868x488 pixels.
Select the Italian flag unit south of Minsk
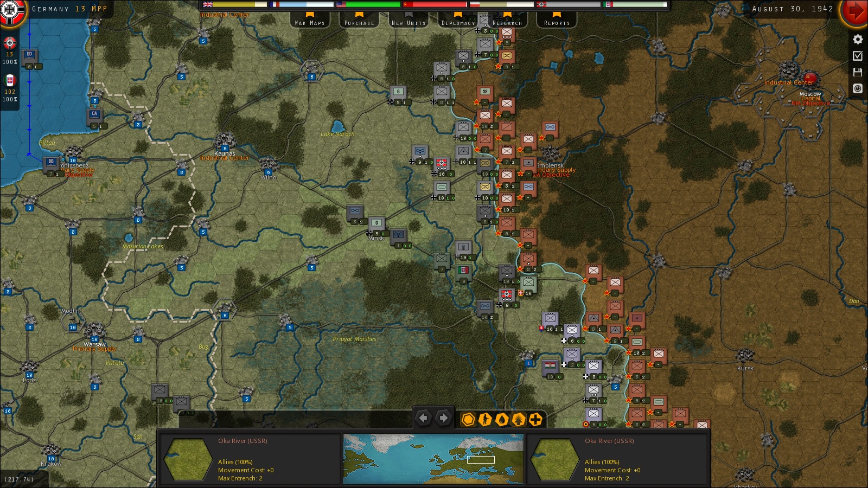pos(463,271)
